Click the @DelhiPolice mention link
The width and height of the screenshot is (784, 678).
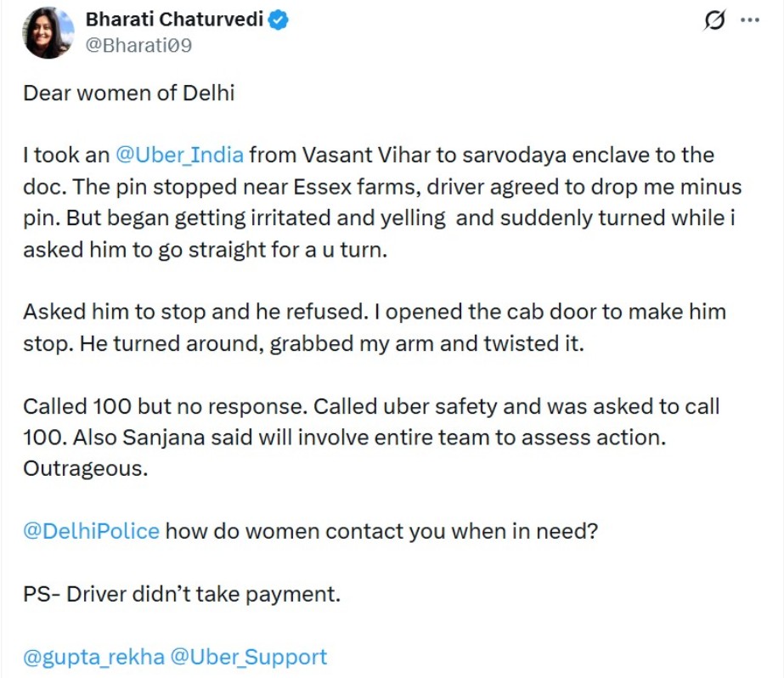[x=92, y=531]
